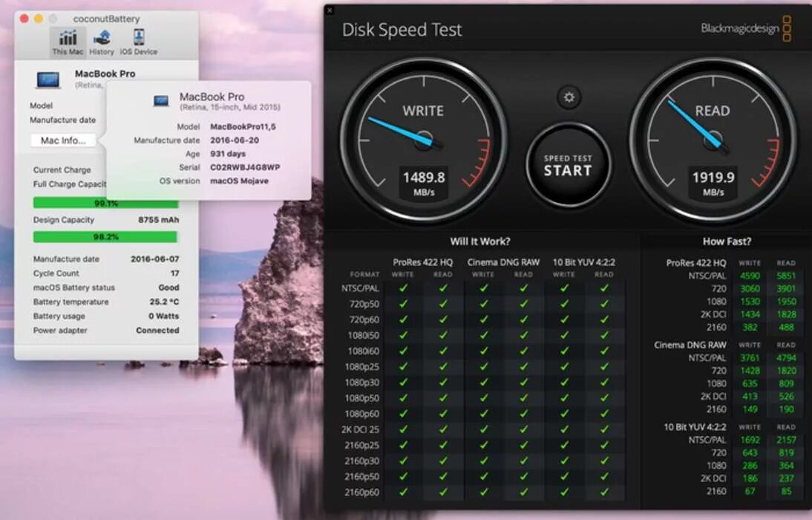Click the laptop icon in coconutBattery window
Screen dimensions: 812x520
[48, 79]
